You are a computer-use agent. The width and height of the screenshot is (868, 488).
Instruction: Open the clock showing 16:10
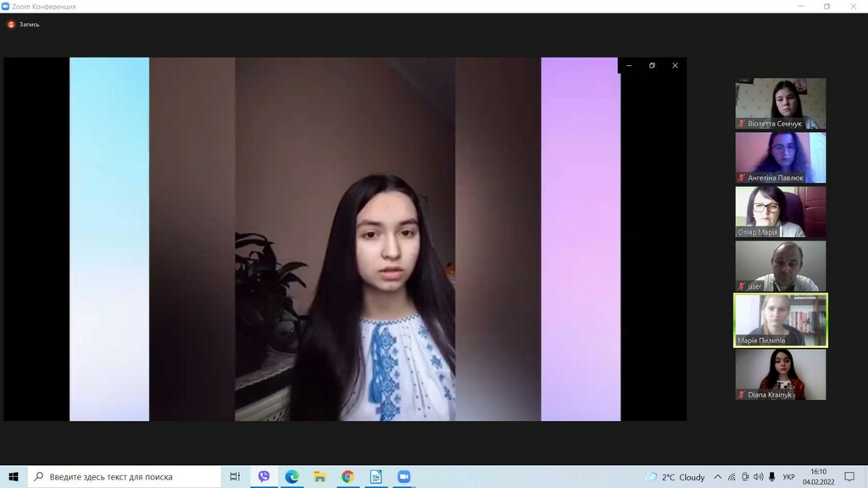(818, 477)
